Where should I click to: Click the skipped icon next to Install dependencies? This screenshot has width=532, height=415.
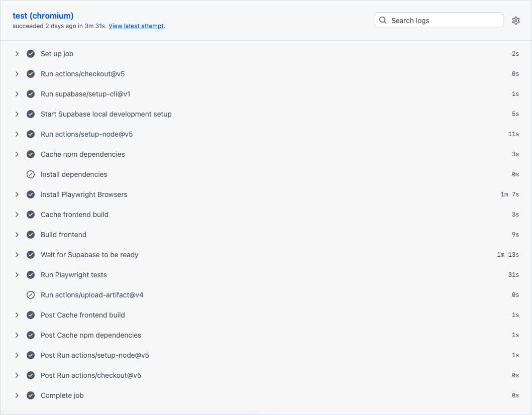31,174
